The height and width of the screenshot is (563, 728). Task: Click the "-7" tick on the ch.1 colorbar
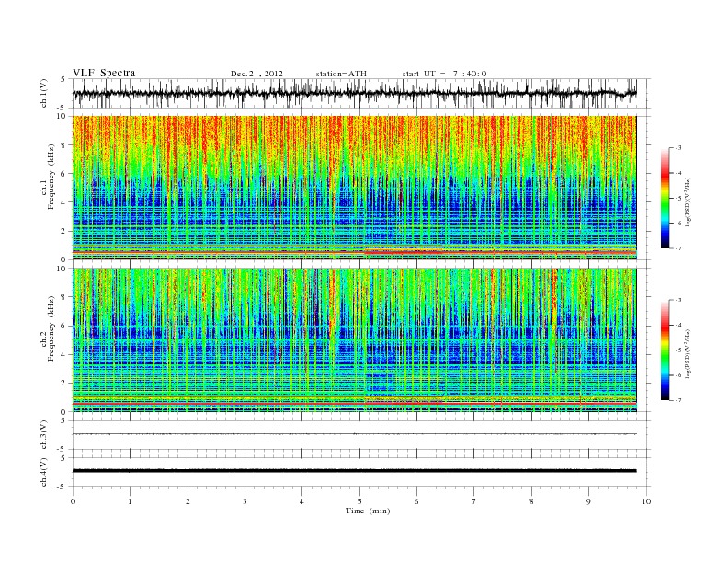(677, 248)
